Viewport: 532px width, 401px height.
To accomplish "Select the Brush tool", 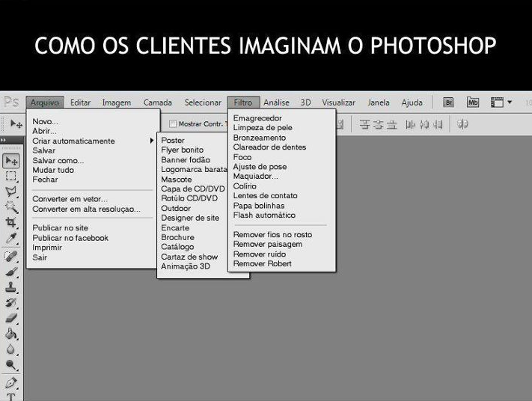I will coord(11,272).
